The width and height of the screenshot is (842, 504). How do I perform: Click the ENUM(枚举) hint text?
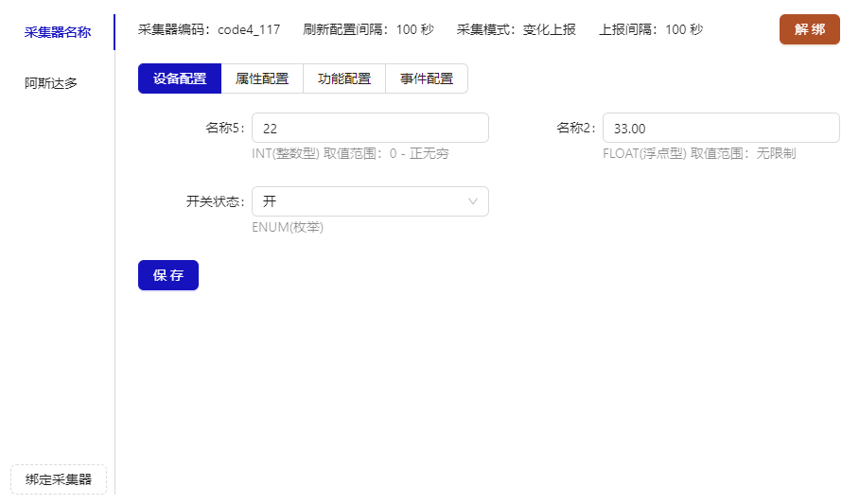pos(288,227)
